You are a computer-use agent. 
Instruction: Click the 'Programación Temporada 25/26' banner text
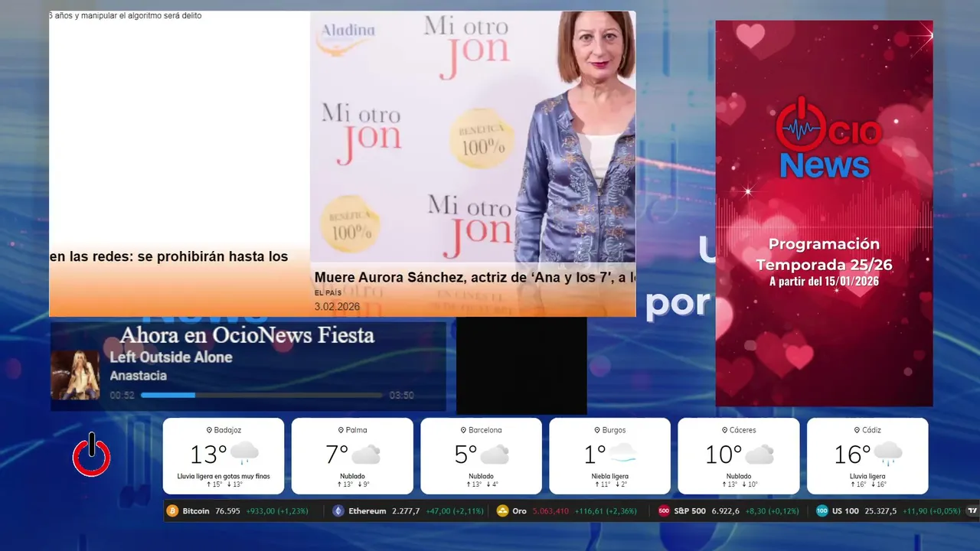(824, 255)
